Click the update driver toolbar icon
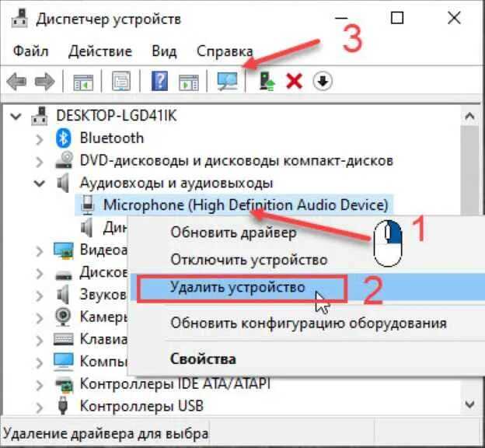This screenshot has width=485, height=448. click(267, 81)
